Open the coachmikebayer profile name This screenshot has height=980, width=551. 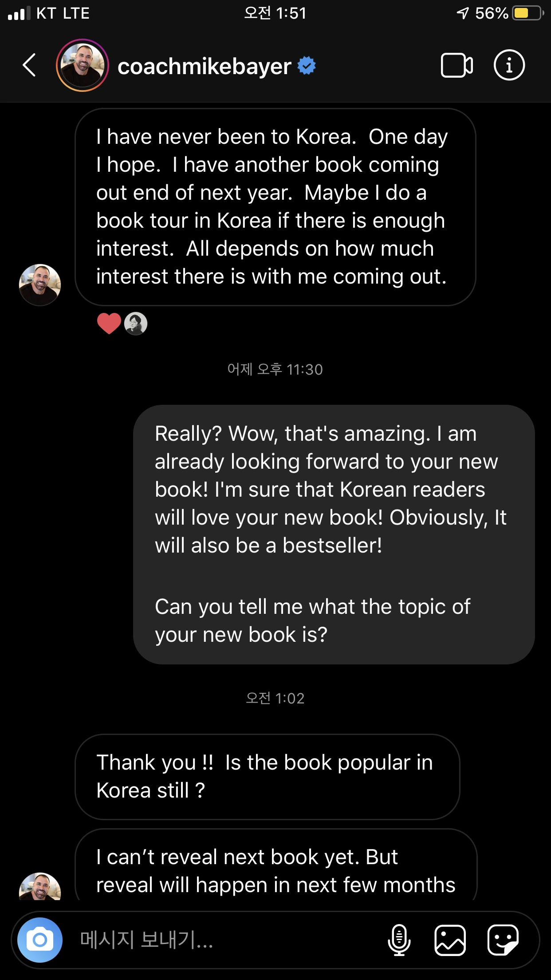[x=204, y=66]
